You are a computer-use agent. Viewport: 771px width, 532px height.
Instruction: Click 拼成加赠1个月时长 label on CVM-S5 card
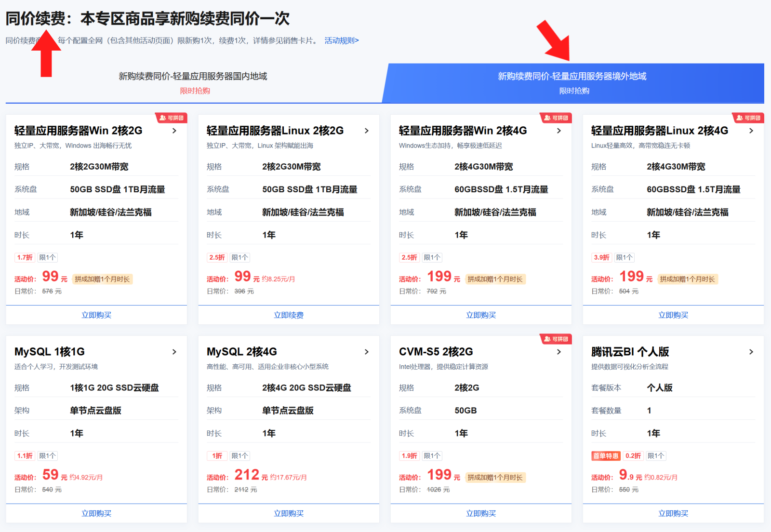(x=495, y=478)
